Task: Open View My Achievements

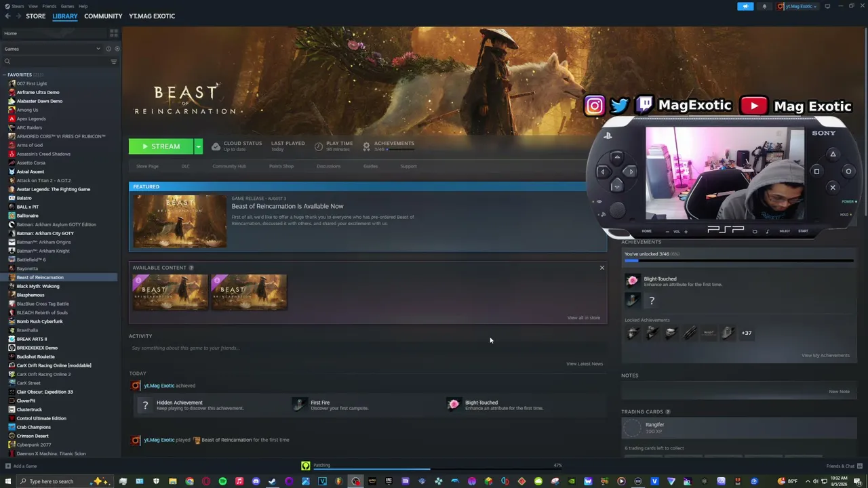Action: coord(825,355)
